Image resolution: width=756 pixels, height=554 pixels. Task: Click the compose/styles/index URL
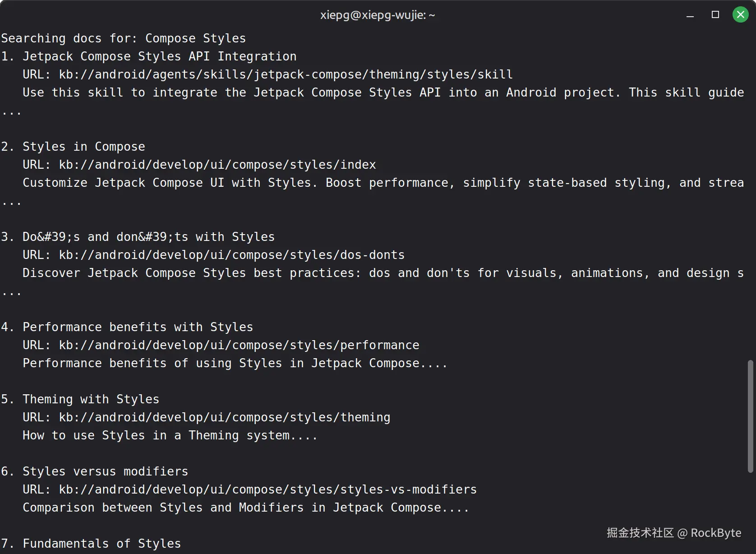click(217, 165)
